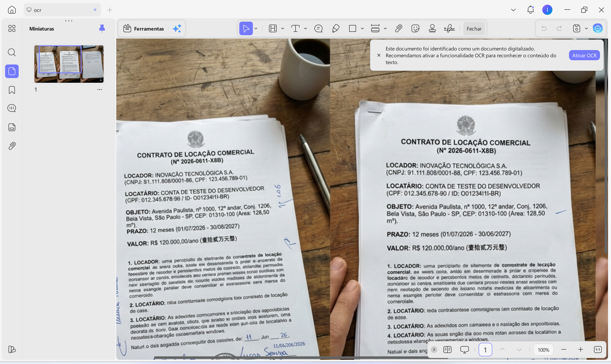Zoom in with the plus button
The width and height of the screenshot is (611, 364).
pos(581,350)
